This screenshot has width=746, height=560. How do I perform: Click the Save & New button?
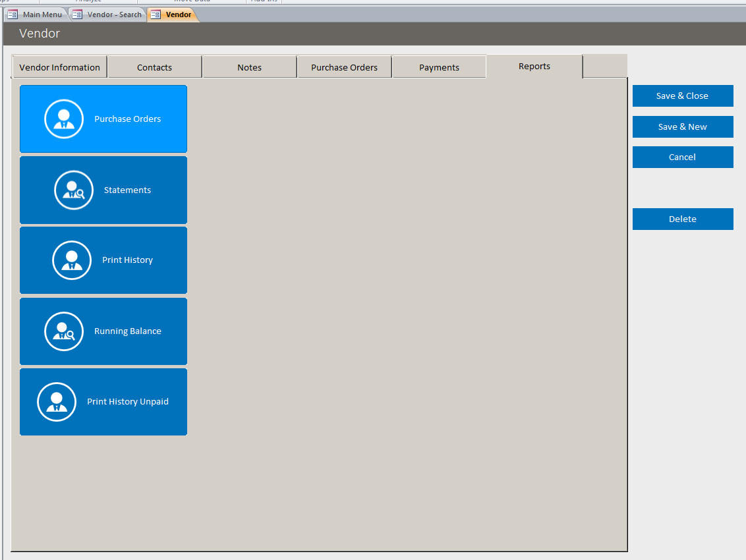(x=683, y=126)
